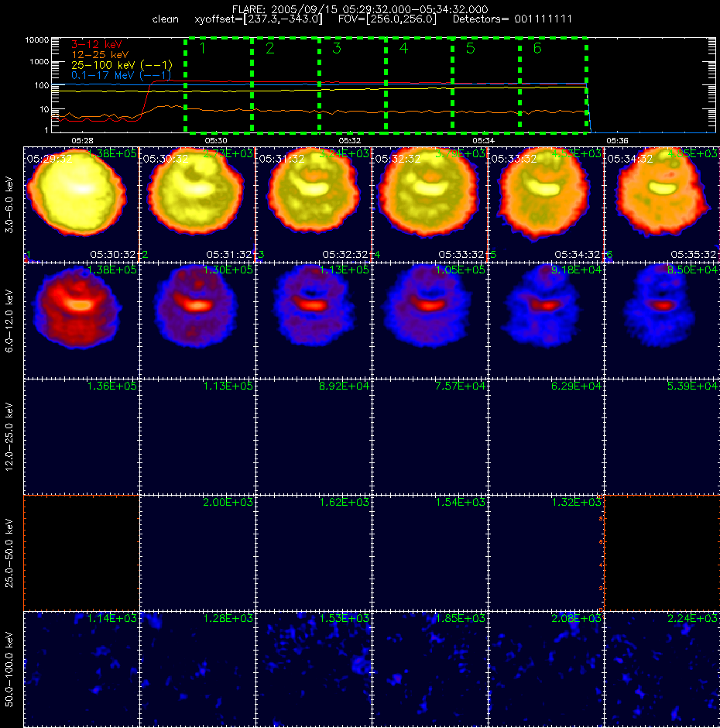Open the 6.0-12.0 keV image labeled 8.50E+04
The width and height of the screenshot is (720, 728).
661,321
